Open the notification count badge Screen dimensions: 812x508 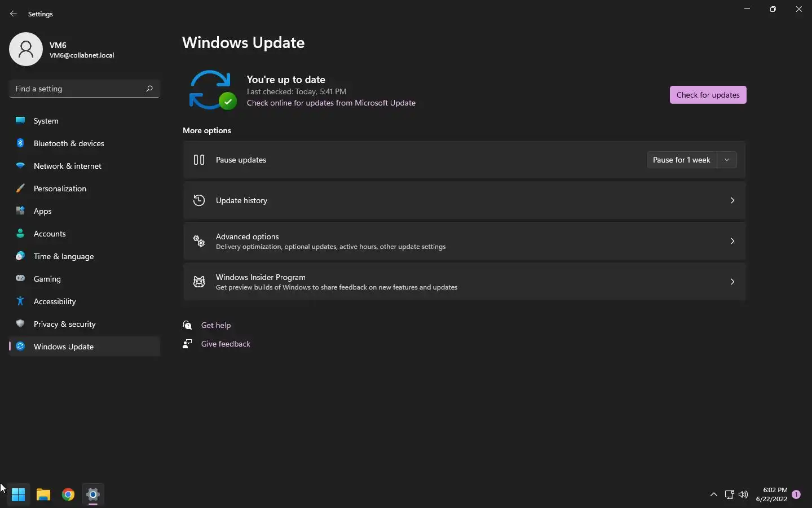(x=796, y=494)
